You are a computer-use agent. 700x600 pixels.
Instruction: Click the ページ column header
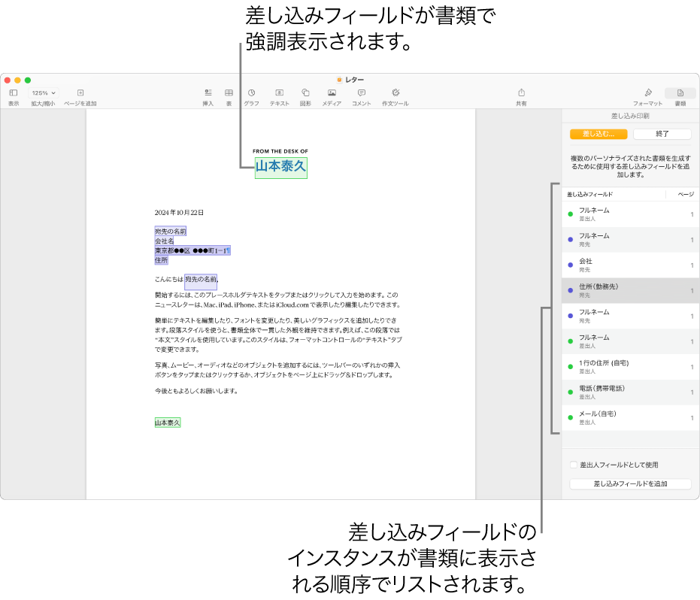coord(686,194)
